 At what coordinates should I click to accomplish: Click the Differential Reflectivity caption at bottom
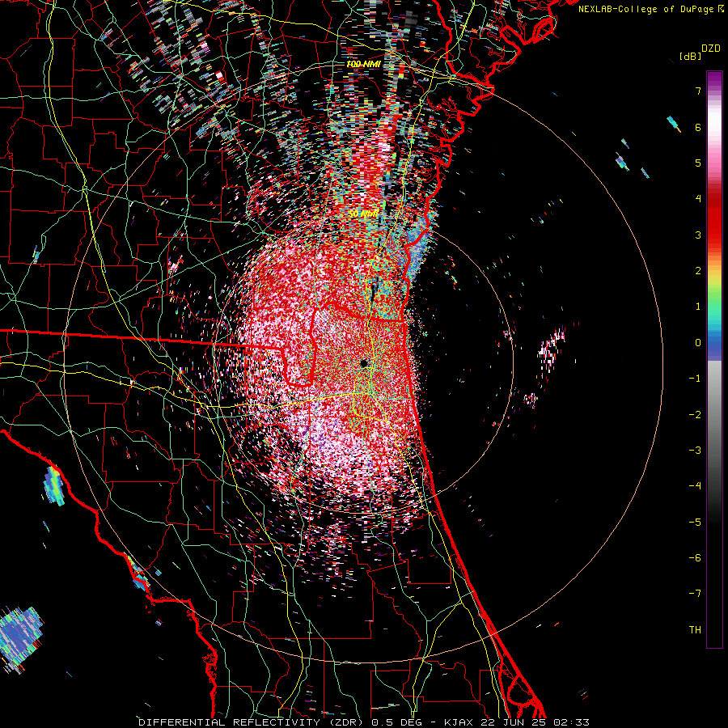(364, 722)
